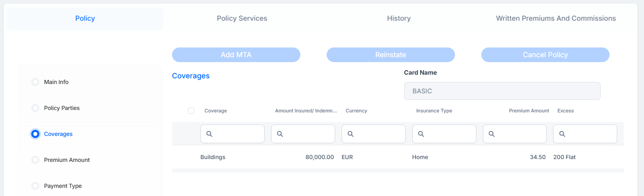Switch to the Policy Services tab

pyautogui.click(x=242, y=18)
